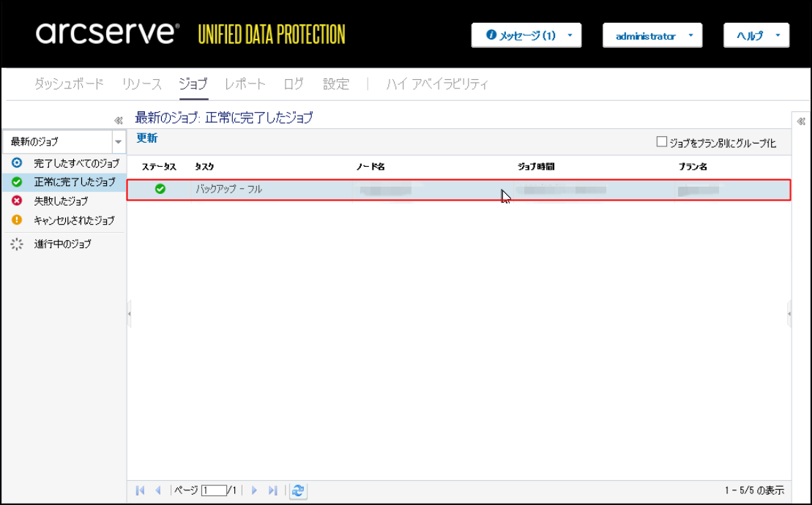Click the info icon on メッセージ button
This screenshot has width=812, height=505.
tap(491, 34)
